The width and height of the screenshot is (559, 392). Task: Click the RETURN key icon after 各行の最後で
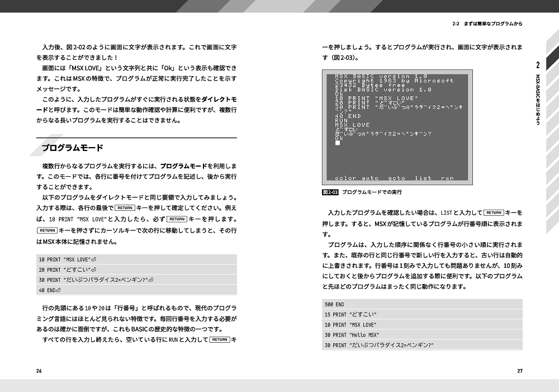[x=125, y=208]
